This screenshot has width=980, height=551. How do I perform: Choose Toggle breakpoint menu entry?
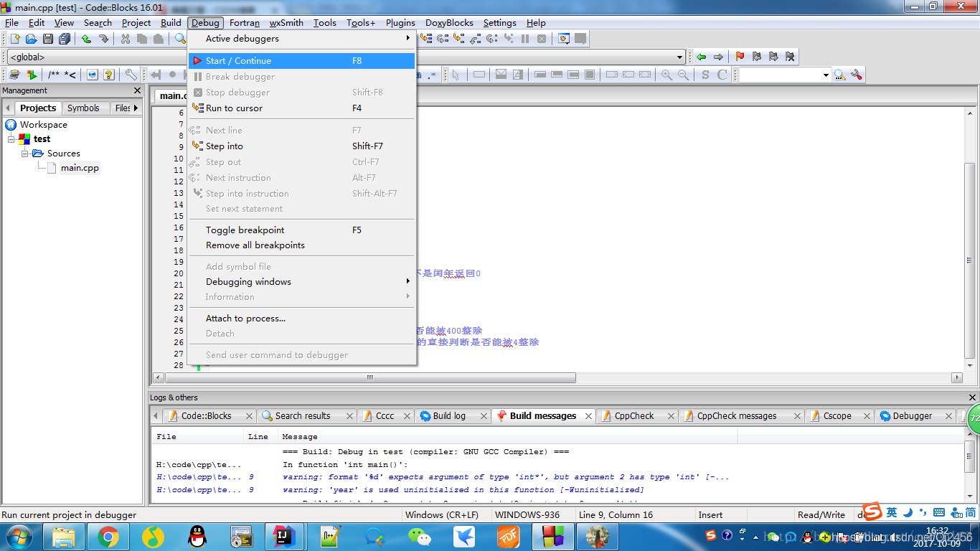(x=302, y=230)
